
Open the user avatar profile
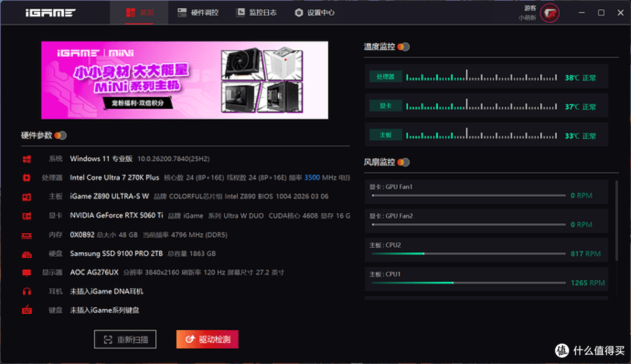(x=550, y=13)
